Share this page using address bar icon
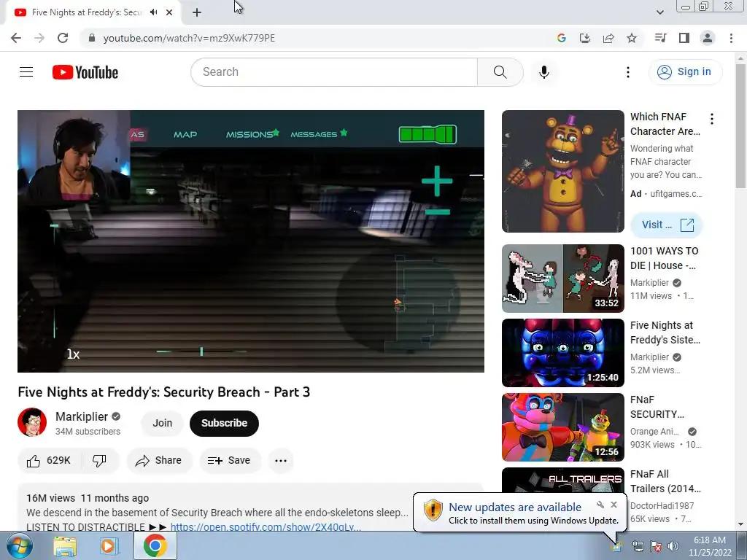Image resolution: width=747 pixels, height=560 pixels. (x=608, y=38)
